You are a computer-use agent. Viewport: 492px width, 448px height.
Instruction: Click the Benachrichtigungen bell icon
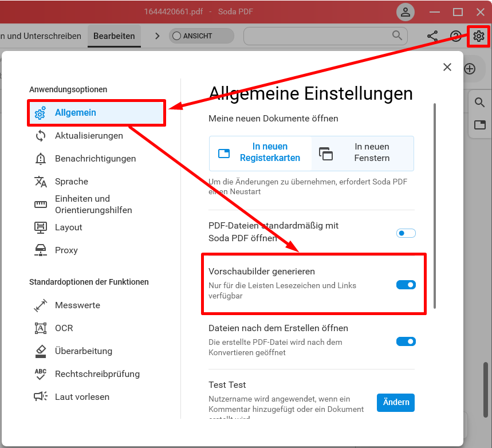[41, 159]
